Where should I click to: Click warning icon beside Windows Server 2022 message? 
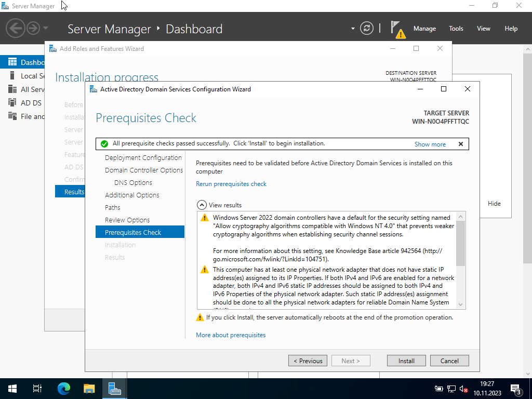click(205, 218)
